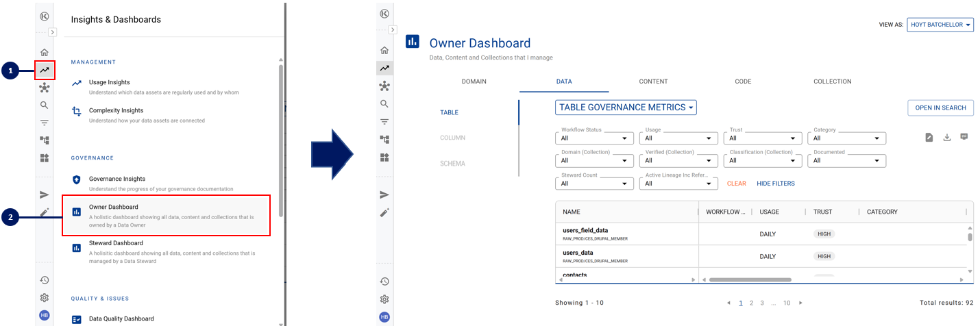Switch to the Collection tab

pyautogui.click(x=832, y=81)
